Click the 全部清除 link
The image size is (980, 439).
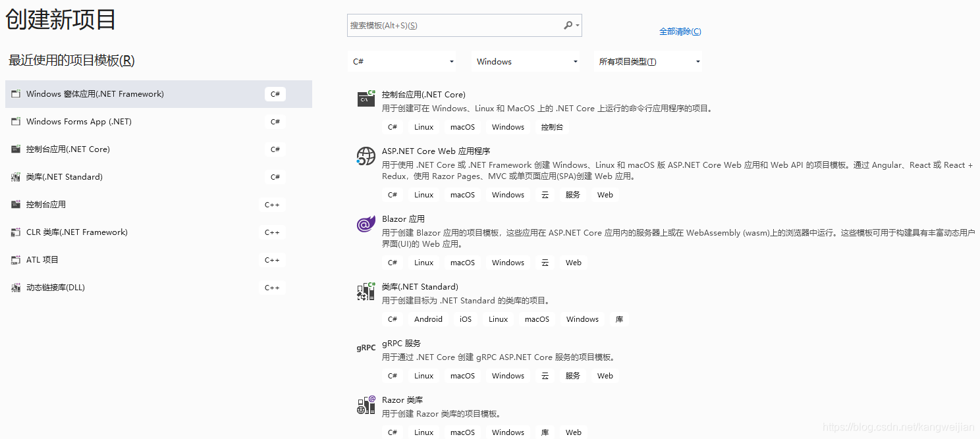pos(680,31)
